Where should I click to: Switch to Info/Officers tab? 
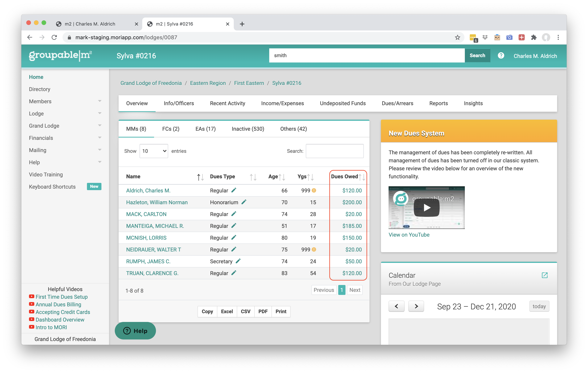coord(179,103)
